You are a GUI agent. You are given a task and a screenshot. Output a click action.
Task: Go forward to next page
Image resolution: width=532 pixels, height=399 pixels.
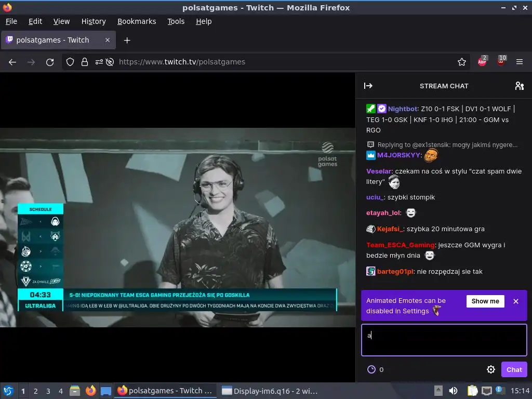click(31, 62)
